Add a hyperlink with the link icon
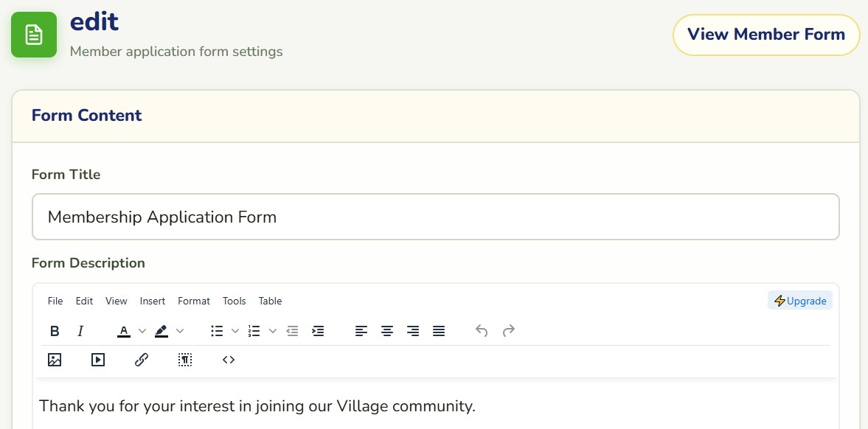This screenshot has height=429, width=868. (141, 360)
